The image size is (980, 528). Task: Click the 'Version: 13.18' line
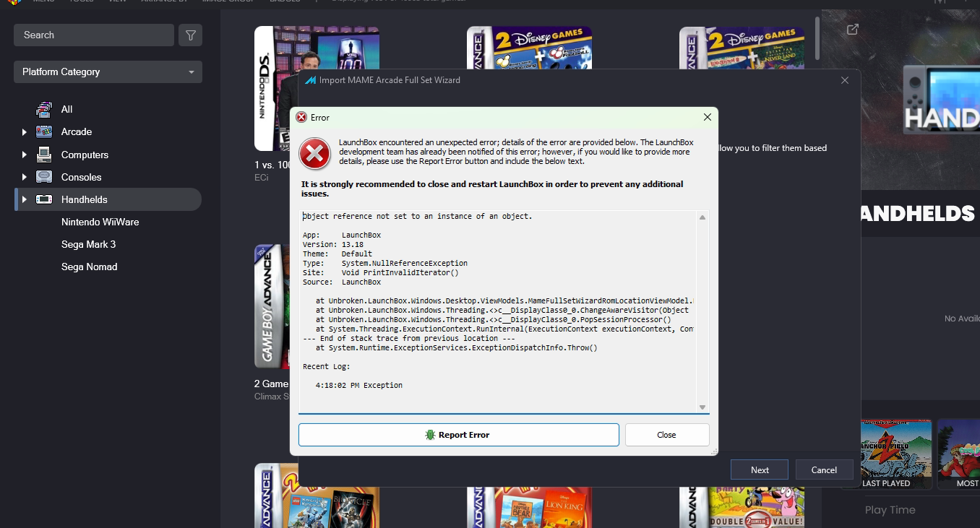(x=332, y=244)
